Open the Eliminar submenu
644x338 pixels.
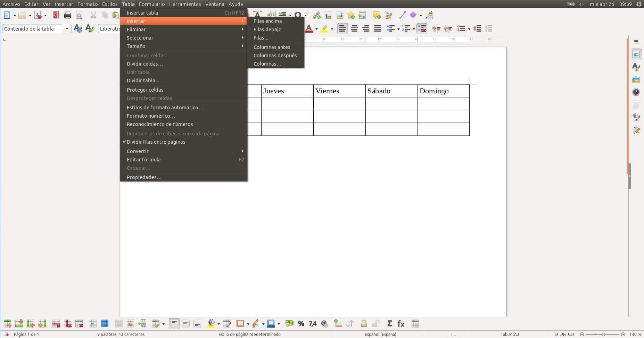pos(183,29)
